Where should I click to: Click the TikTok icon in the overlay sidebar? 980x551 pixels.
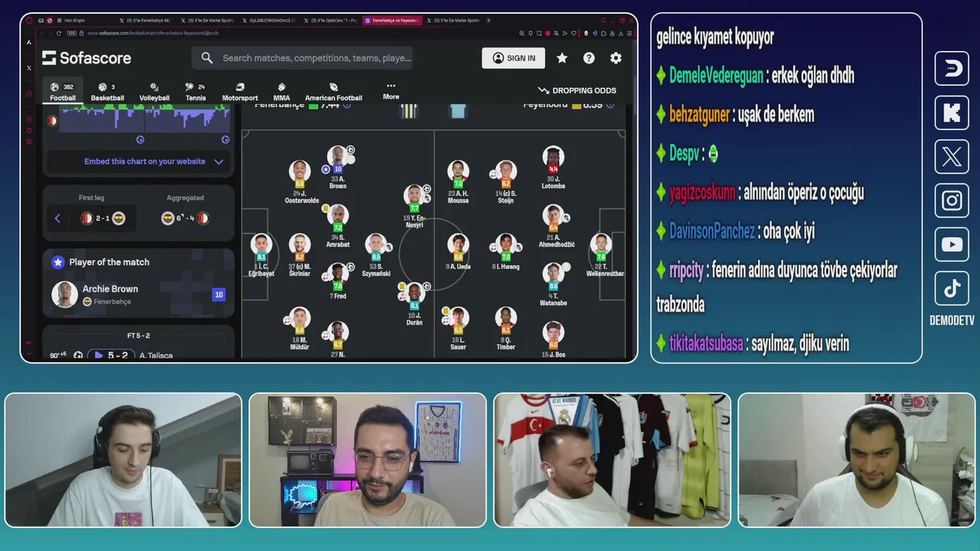[952, 289]
